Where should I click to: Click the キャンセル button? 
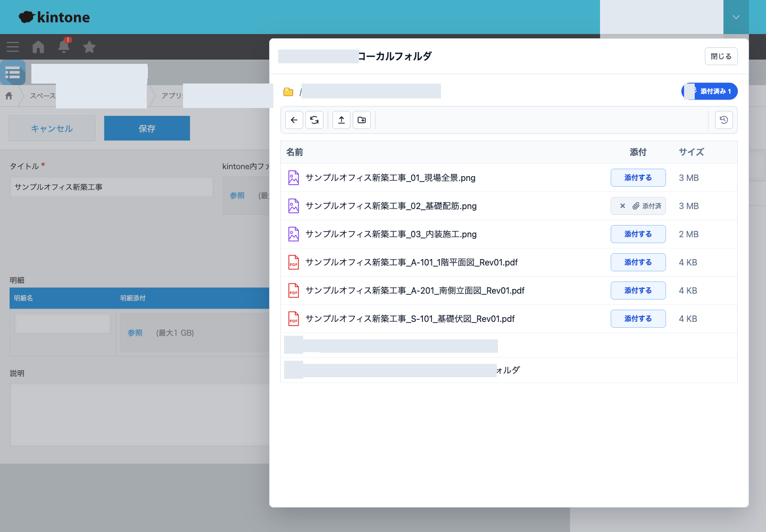click(x=52, y=128)
